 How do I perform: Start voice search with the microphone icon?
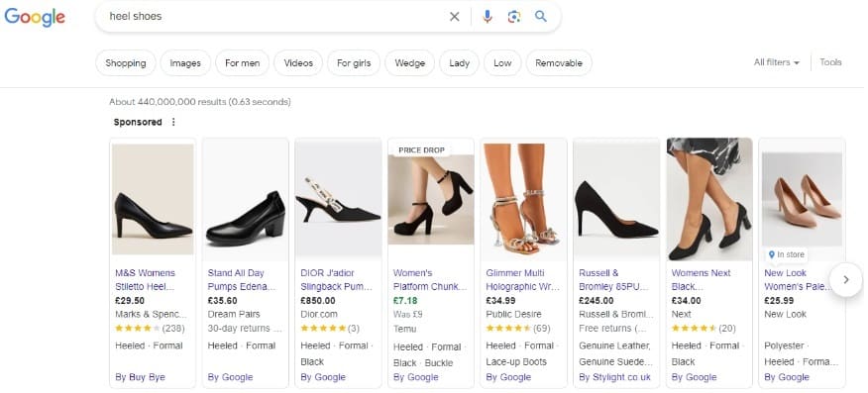pos(488,17)
